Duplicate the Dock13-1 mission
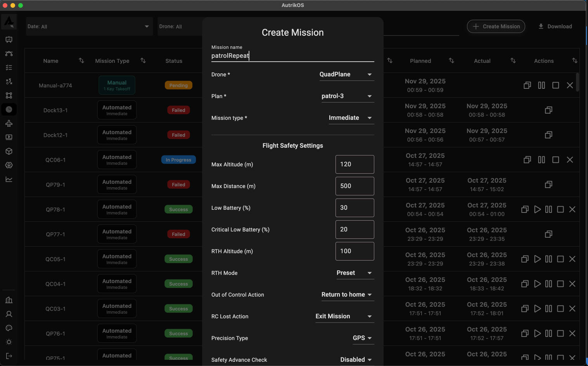This screenshot has height=366, width=588. click(548, 110)
